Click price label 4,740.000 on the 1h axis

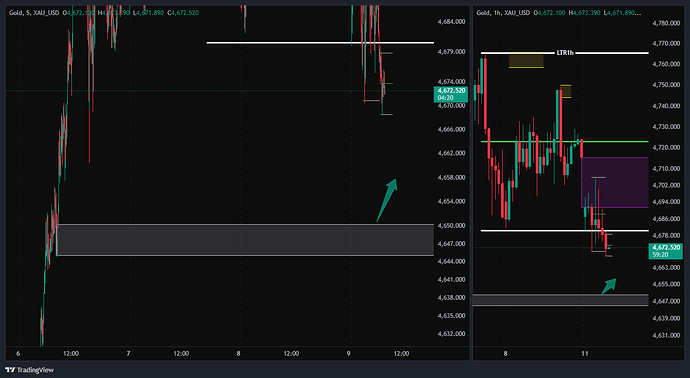tap(666, 106)
